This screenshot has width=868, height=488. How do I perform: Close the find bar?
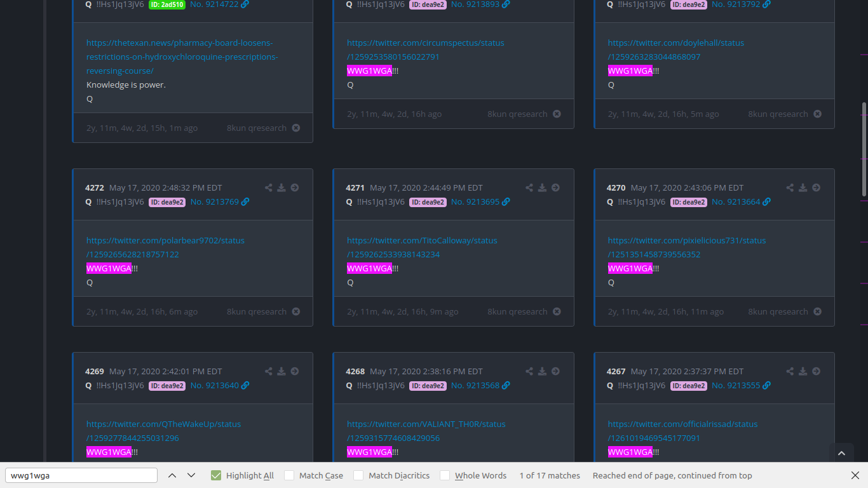[x=855, y=475]
